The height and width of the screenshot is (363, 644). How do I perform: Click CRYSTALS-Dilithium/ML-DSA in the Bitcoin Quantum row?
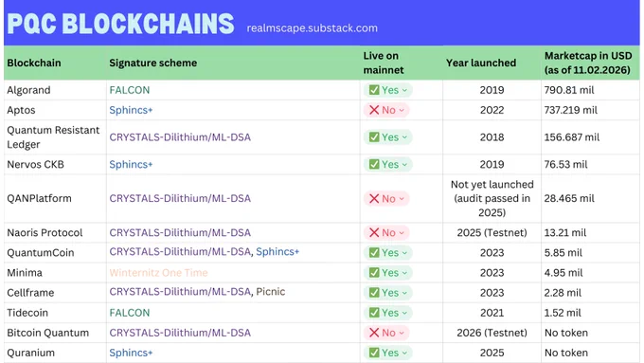pyautogui.click(x=180, y=333)
